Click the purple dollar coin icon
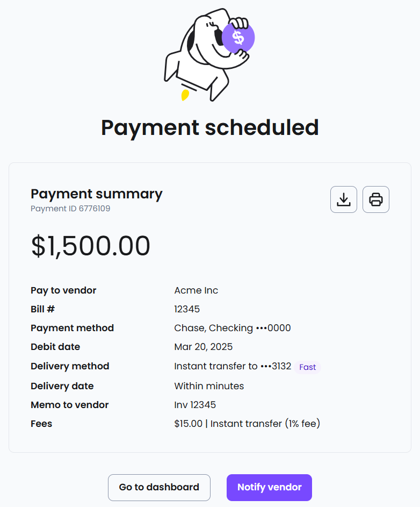 [238, 38]
